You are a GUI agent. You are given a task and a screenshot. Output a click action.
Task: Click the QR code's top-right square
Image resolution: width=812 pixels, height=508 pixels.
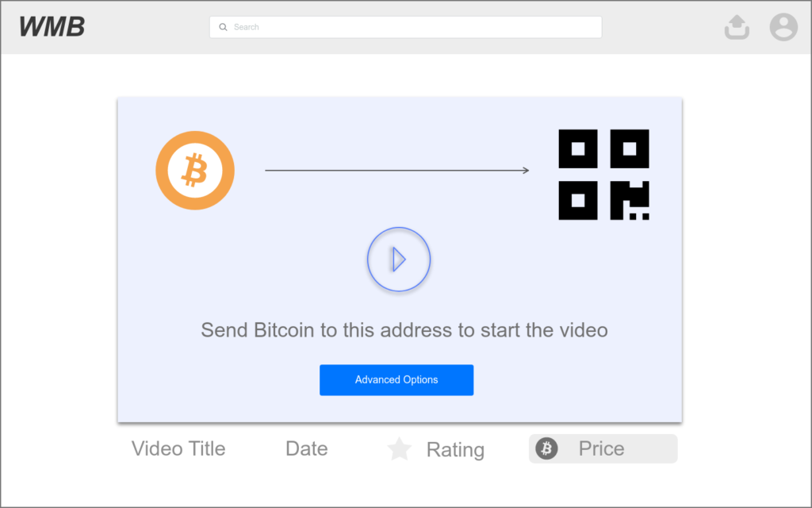point(629,148)
